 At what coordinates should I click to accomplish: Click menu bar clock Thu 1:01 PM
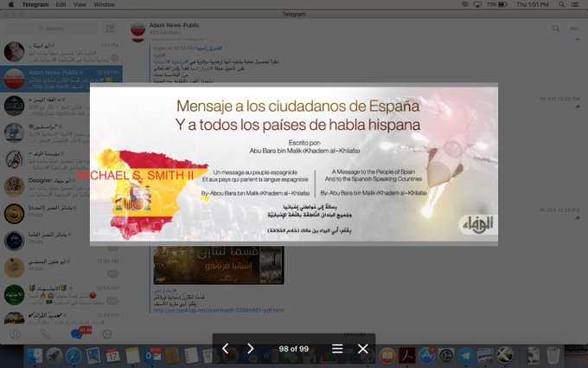tap(533, 4)
